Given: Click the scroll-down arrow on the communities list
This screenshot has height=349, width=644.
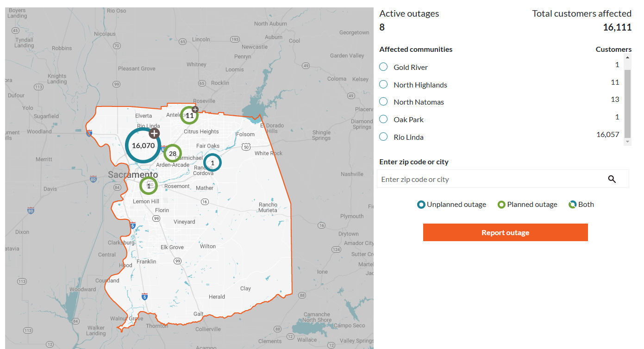Looking at the screenshot, I should pyautogui.click(x=628, y=141).
